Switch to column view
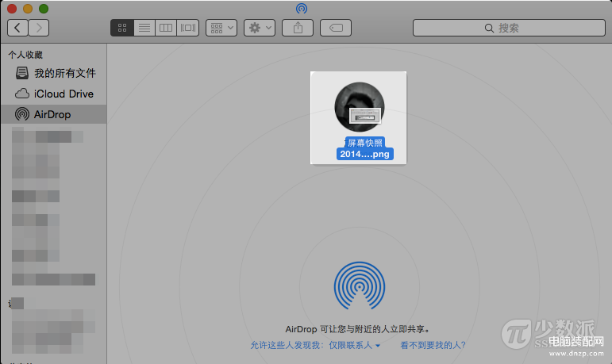The image size is (612, 364). click(x=166, y=28)
